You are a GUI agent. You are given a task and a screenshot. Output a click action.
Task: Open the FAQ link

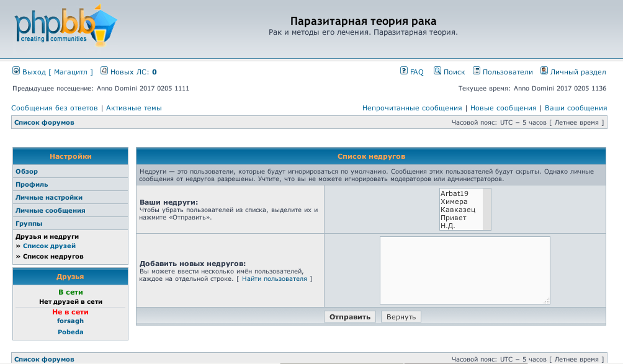[x=417, y=72]
